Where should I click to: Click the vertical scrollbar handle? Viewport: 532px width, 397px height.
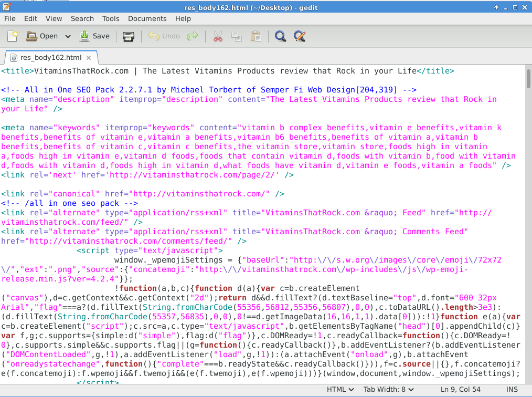[x=528, y=79]
